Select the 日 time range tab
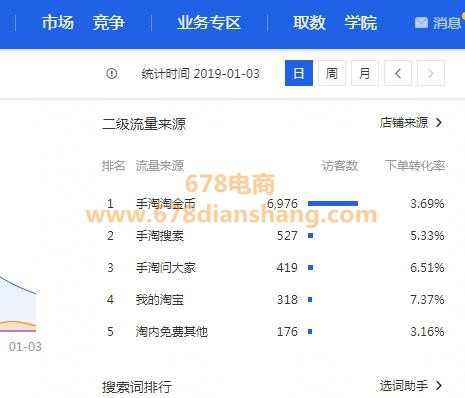 299,73
